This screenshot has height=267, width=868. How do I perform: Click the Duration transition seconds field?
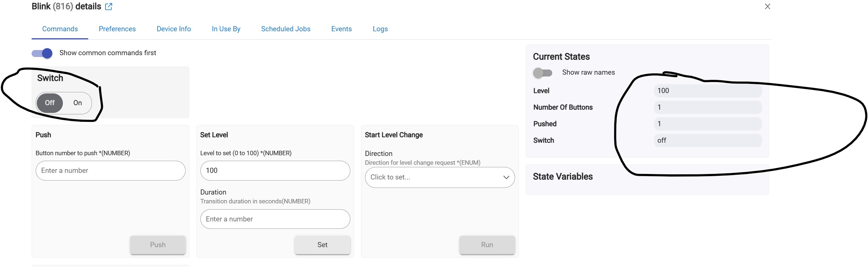click(275, 219)
